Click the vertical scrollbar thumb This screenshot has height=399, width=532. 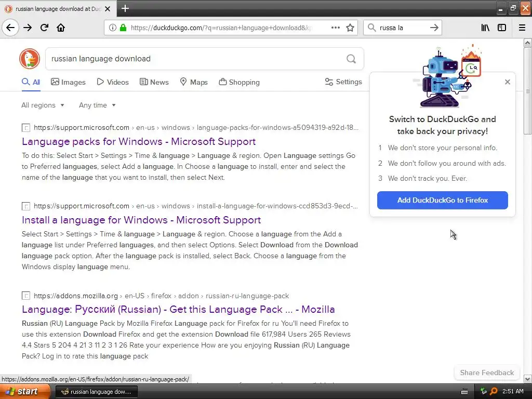click(527, 91)
